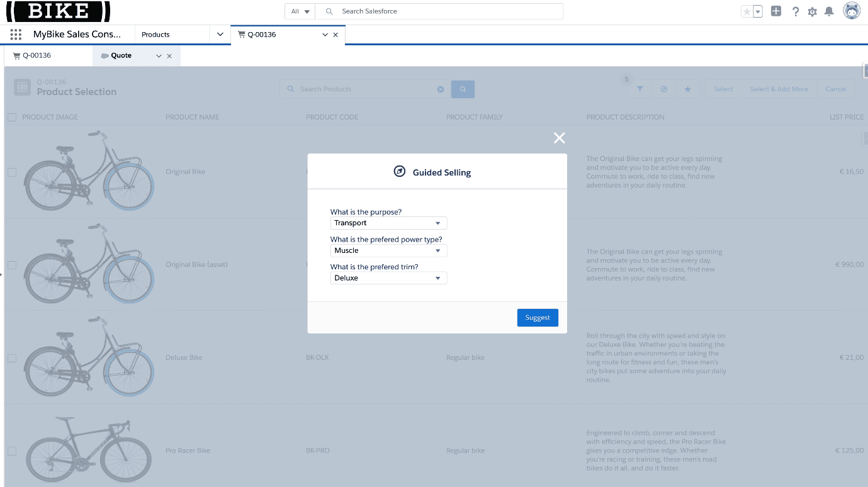Open the search scope All dropdown
The width and height of the screenshot is (868, 487).
[300, 11]
